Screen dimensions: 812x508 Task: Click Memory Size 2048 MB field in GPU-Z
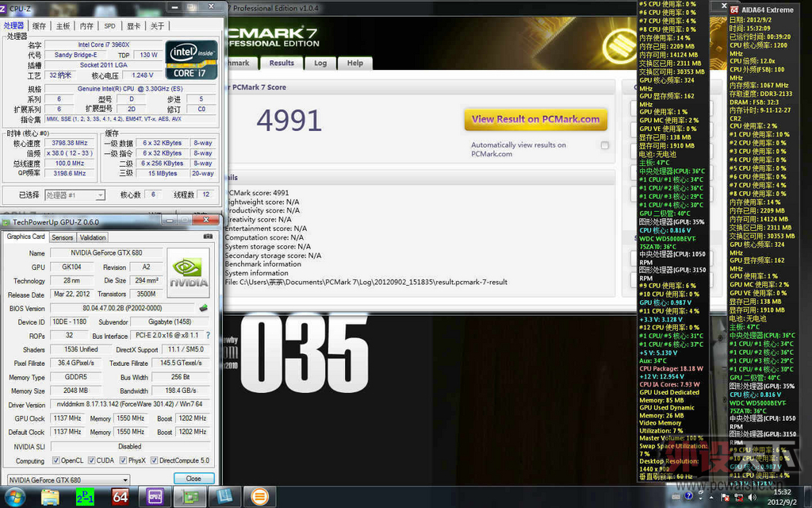[x=75, y=391]
